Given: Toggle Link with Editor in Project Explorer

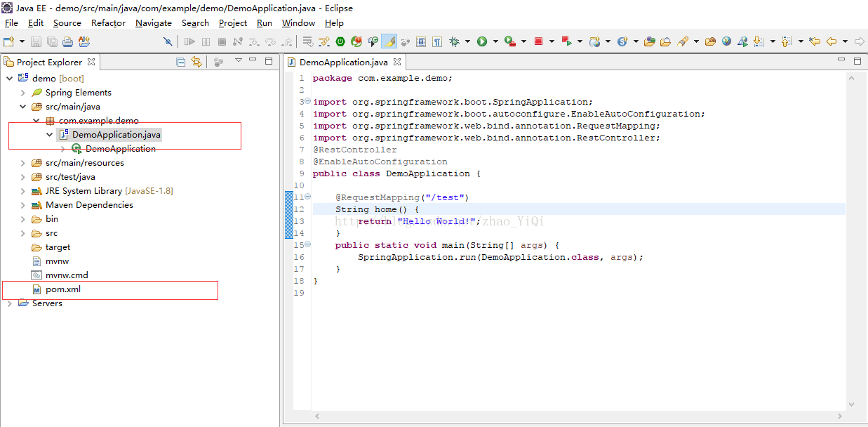Looking at the screenshot, I should [196, 62].
